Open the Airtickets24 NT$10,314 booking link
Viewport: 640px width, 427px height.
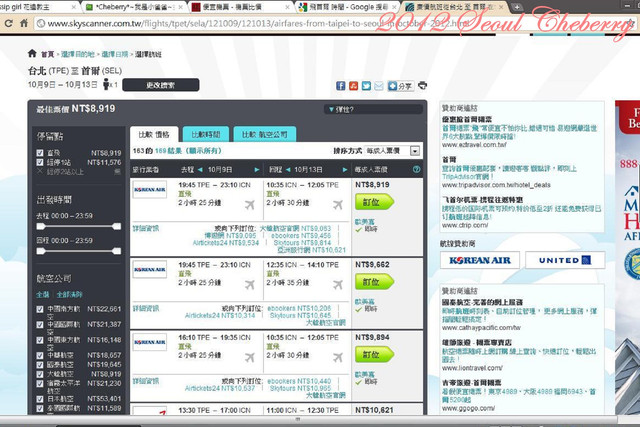click(x=220, y=316)
